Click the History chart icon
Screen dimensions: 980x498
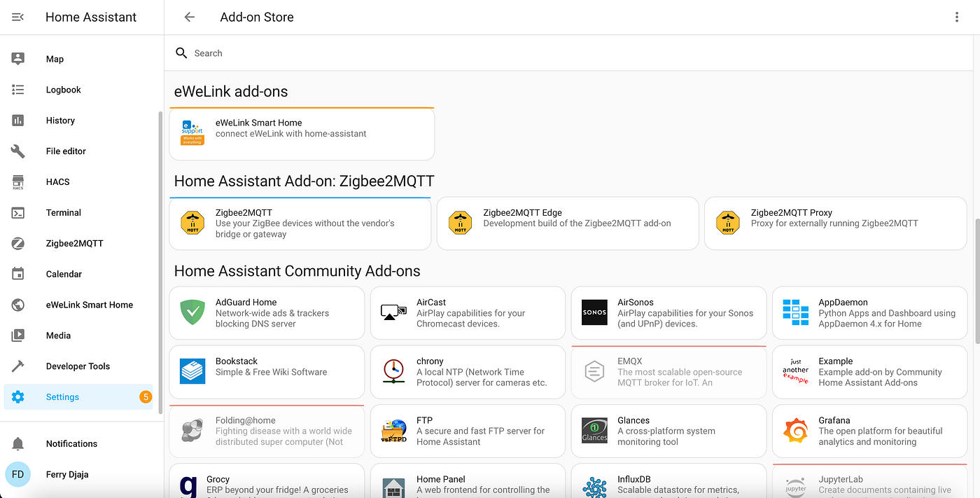(x=18, y=120)
